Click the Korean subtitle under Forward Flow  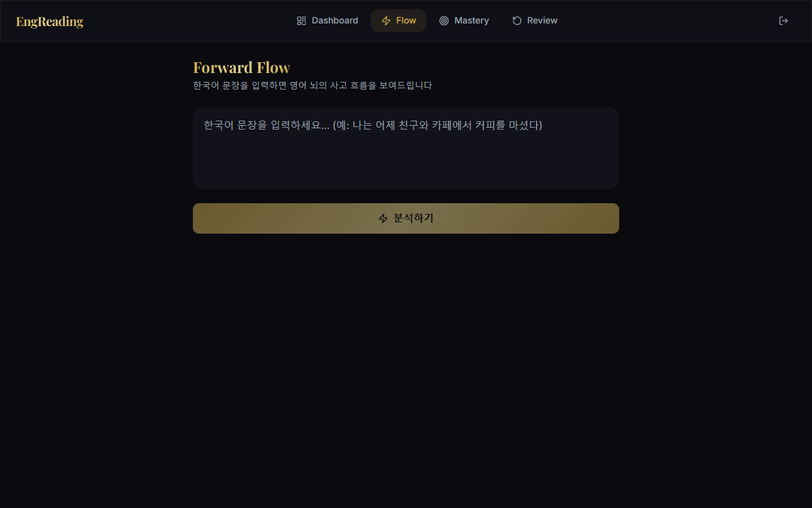coord(312,85)
